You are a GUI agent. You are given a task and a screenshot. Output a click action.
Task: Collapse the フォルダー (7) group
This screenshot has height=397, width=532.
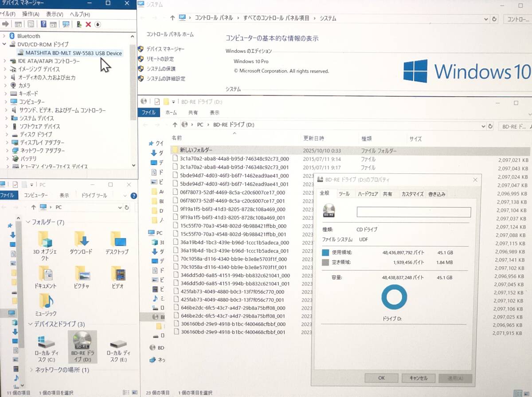(28, 222)
